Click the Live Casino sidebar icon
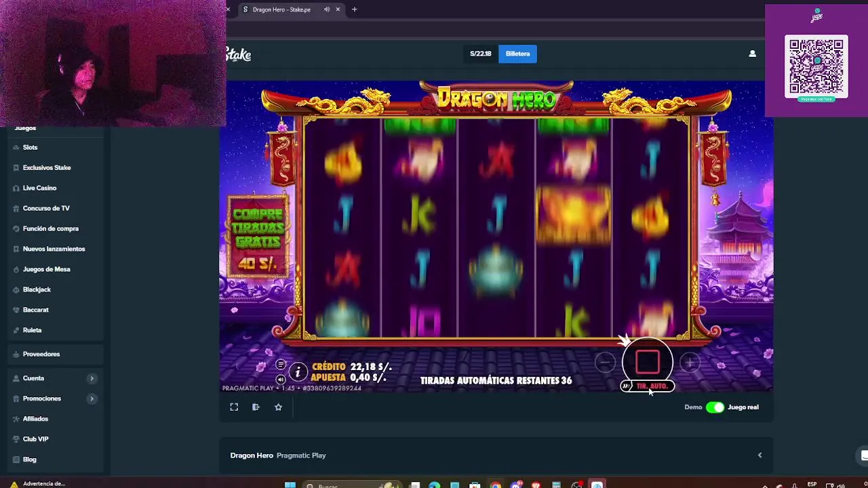This screenshot has height=488, width=868. [x=16, y=188]
